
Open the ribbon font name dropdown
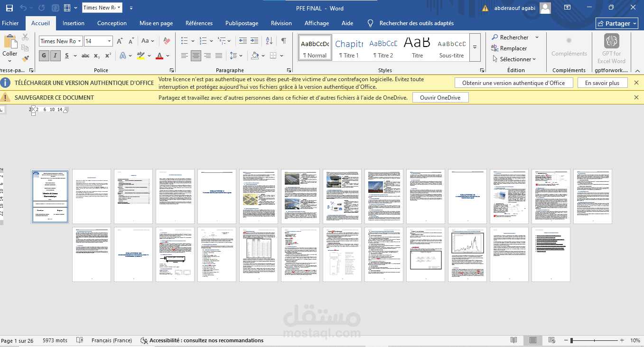pyautogui.click(x=79, y=41)
